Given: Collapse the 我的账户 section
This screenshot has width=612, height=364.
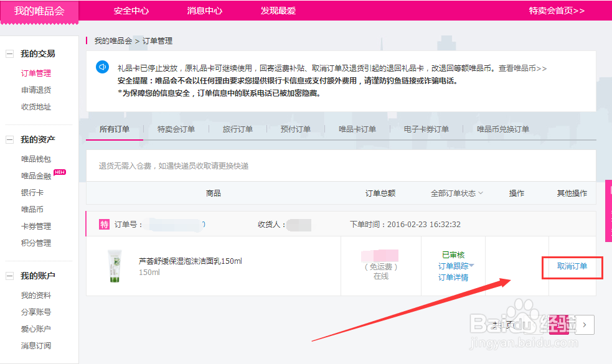Looking at the screenshot, I should (x=10, y=276).
